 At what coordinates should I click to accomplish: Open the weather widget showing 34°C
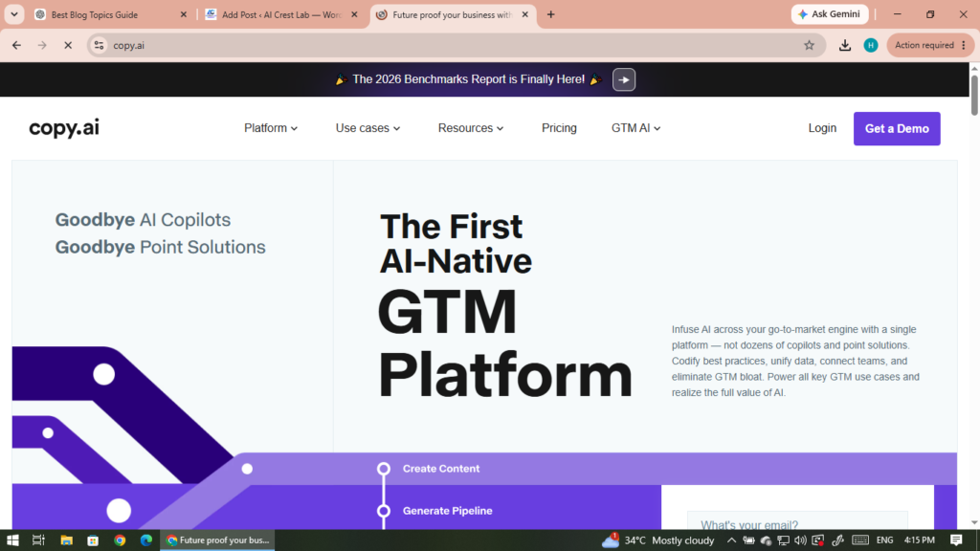coord(657,540)
